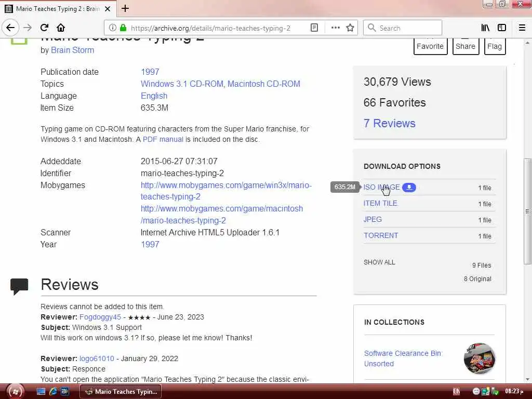Open a new tab with plus button
The width and height of the screenshot is (532, 399).
125,8
